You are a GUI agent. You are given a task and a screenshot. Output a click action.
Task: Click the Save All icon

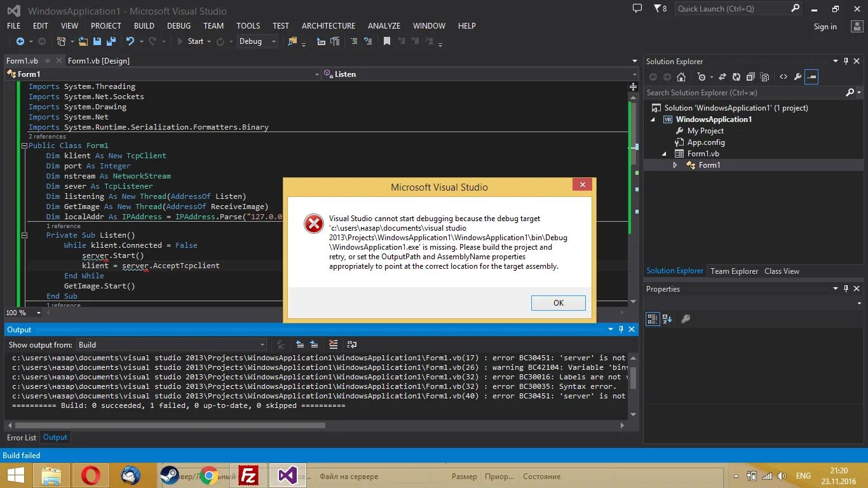coord(110,41)
